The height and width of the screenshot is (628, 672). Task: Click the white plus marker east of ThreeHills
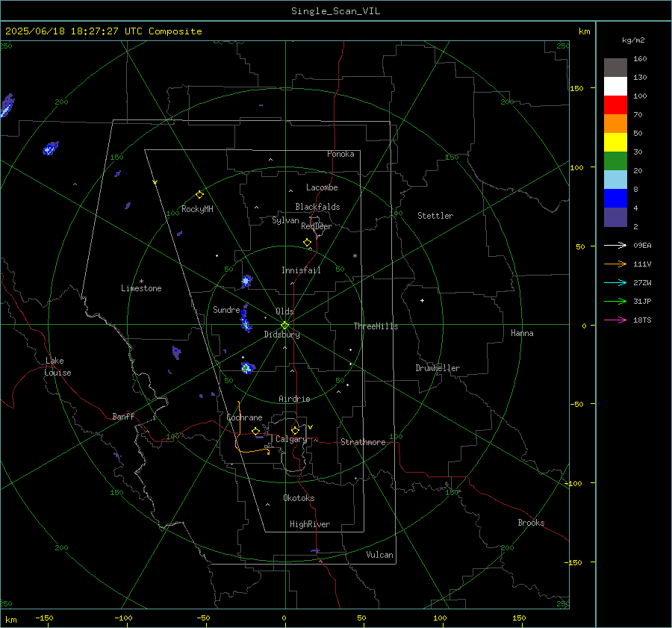422,300
